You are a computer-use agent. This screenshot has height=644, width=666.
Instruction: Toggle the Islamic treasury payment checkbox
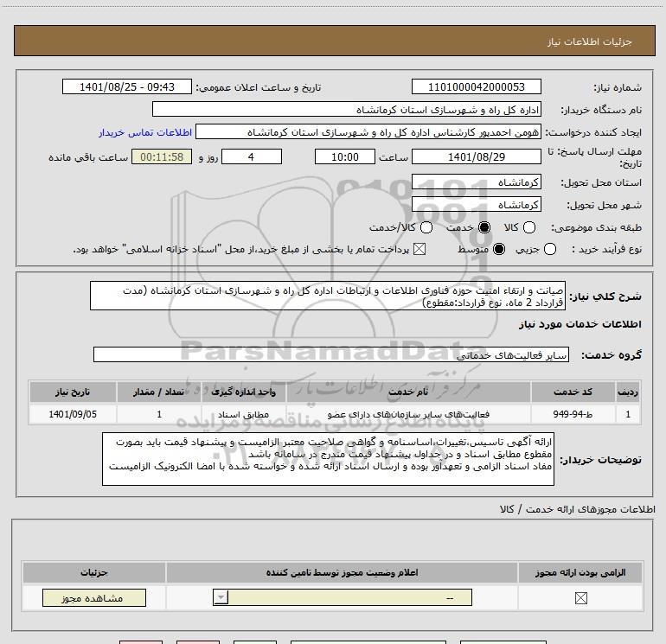(419, 249)
